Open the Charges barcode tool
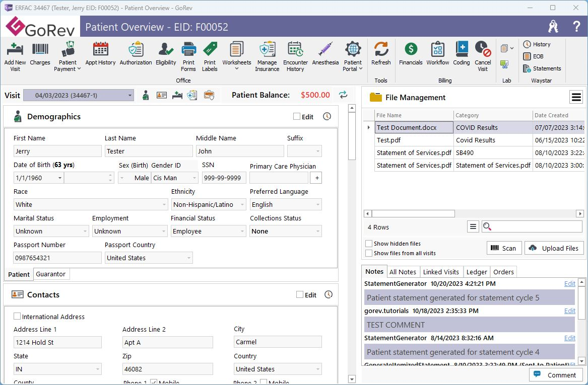This screenshot has width=588, height=385. coord(40,54)
